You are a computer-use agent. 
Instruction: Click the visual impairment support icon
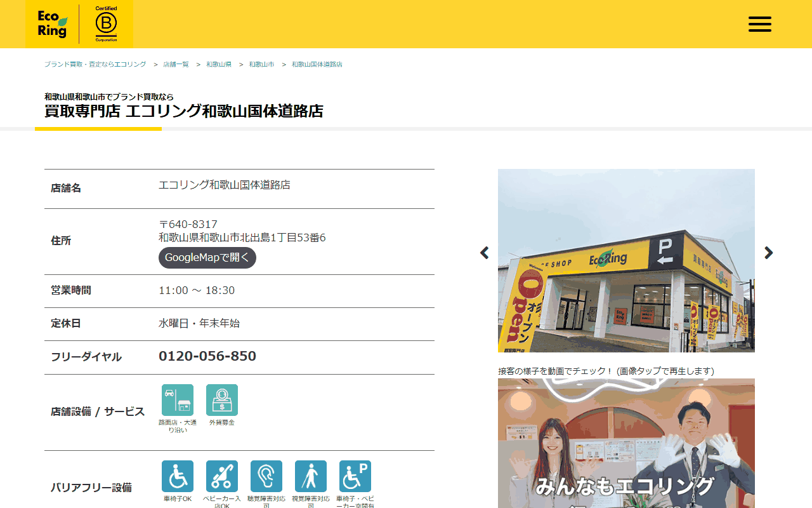click(311, 476)
